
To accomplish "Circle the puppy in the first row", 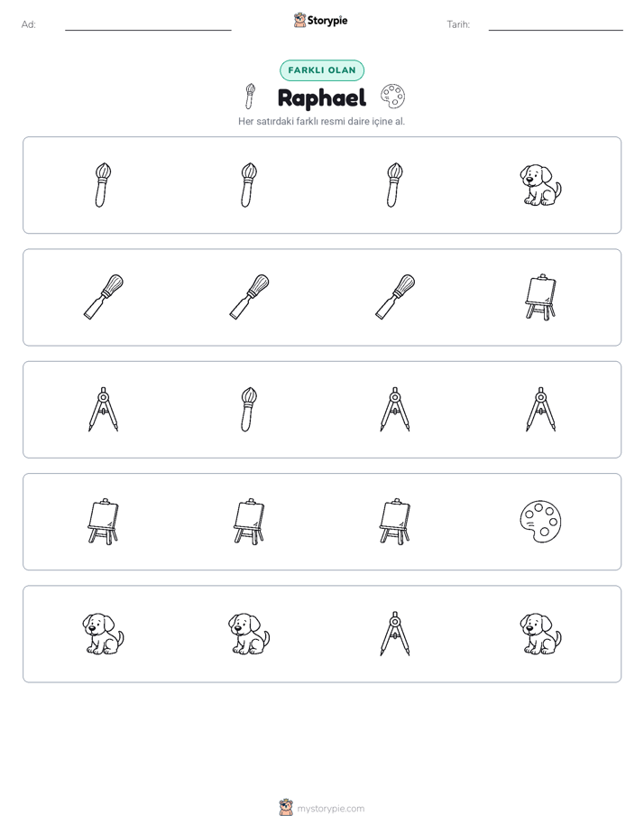I will coord(540,185).
